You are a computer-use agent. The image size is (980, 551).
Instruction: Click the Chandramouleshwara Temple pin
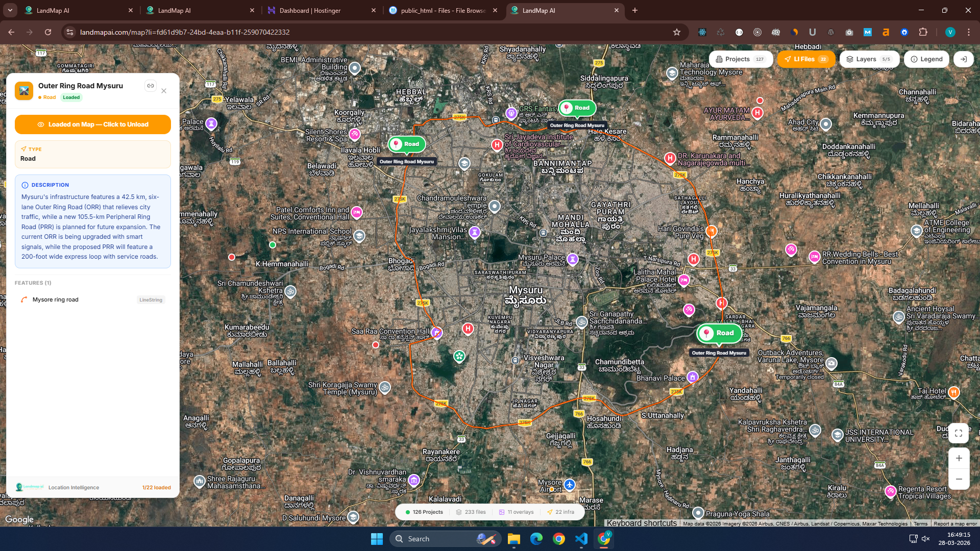click(495, 206)
